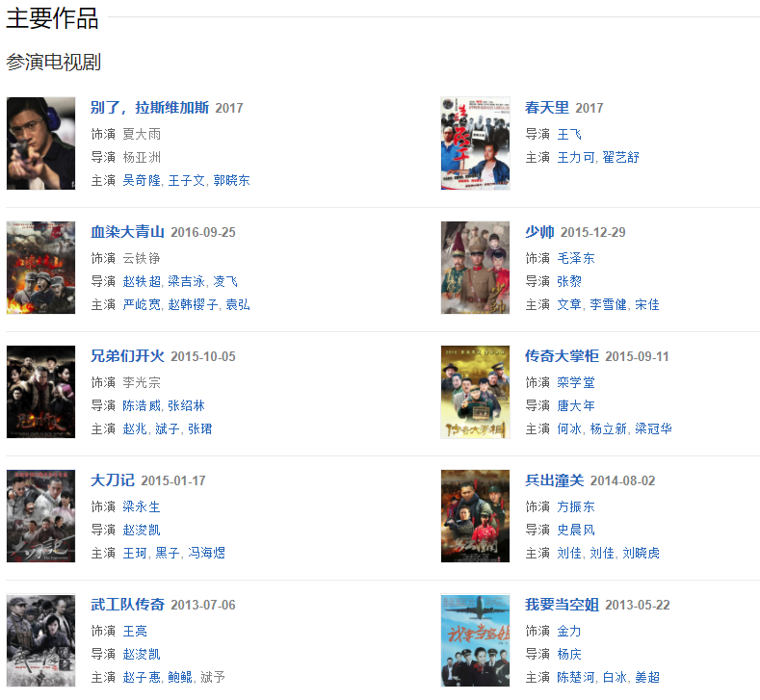Open the director link 唐大年
Viewport: 760px width, 700px height.
coord(576,405)
